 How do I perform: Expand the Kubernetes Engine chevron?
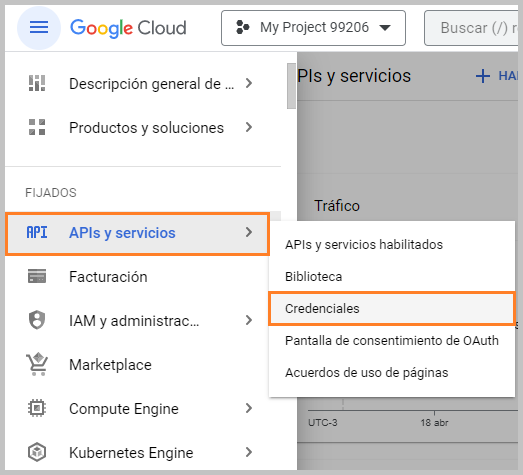pyautogui.click(x=248, y=452)
